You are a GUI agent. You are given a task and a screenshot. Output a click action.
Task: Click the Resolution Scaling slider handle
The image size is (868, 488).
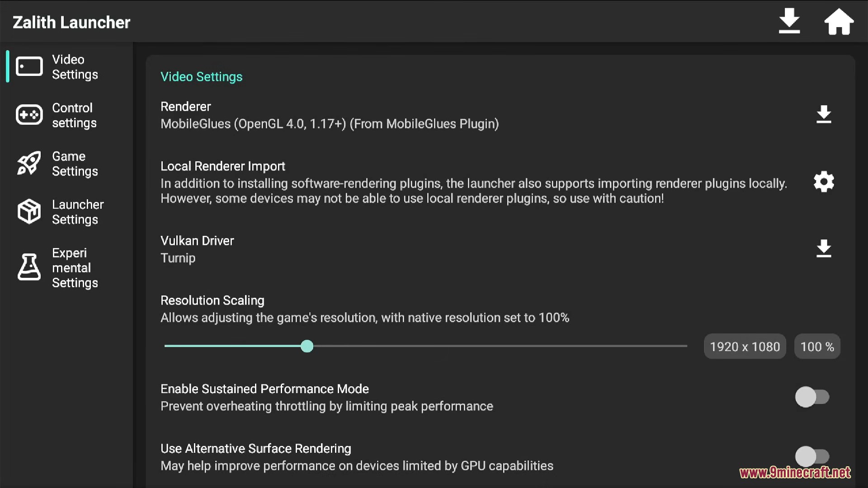[307, 346]
